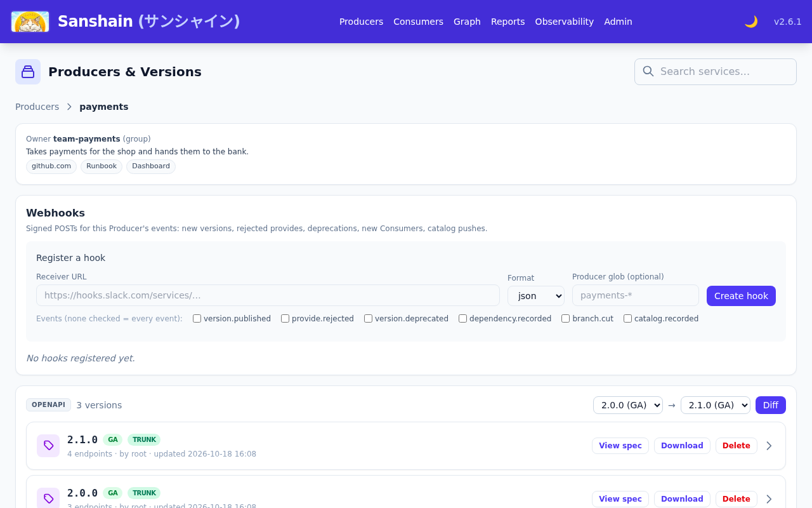Image resolution: width=812 pixels, height=508 pixels.
Task: Expand the 2.1.0 version row chevron
Action: pyautogui.click(x=769, y=446)
